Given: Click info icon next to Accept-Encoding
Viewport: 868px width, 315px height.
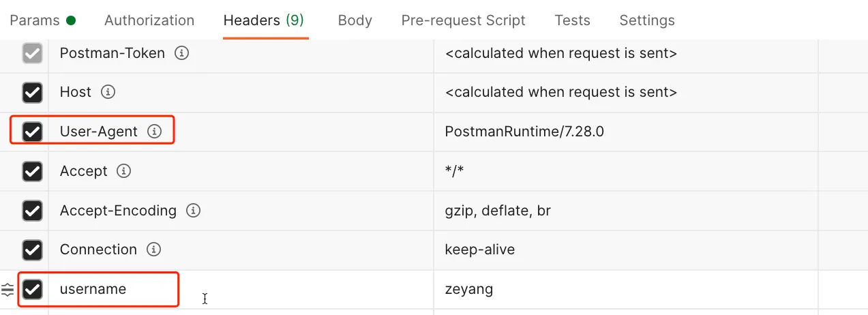Looking at the screenshot, I should 193,211.
